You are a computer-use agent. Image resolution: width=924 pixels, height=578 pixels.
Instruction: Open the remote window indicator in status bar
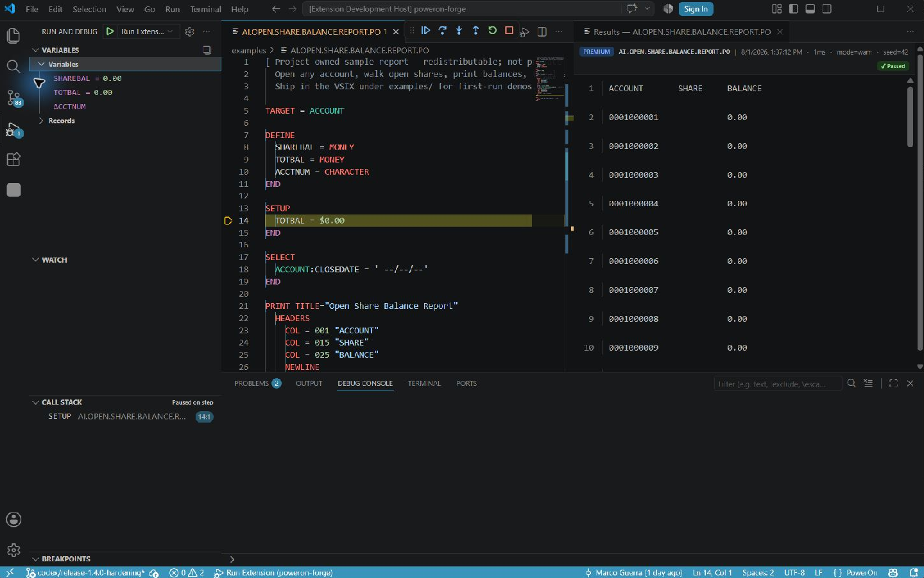(10, 572)
